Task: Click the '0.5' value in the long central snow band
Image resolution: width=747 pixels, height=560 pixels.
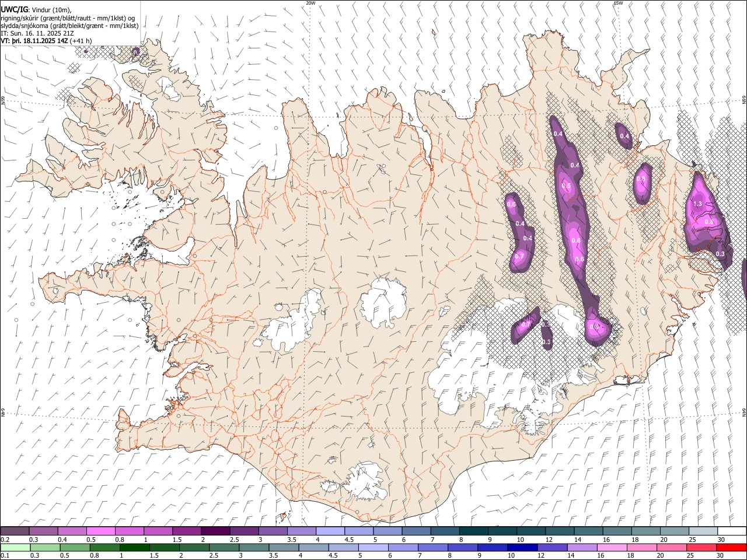Action: click(x=566, y=186)
